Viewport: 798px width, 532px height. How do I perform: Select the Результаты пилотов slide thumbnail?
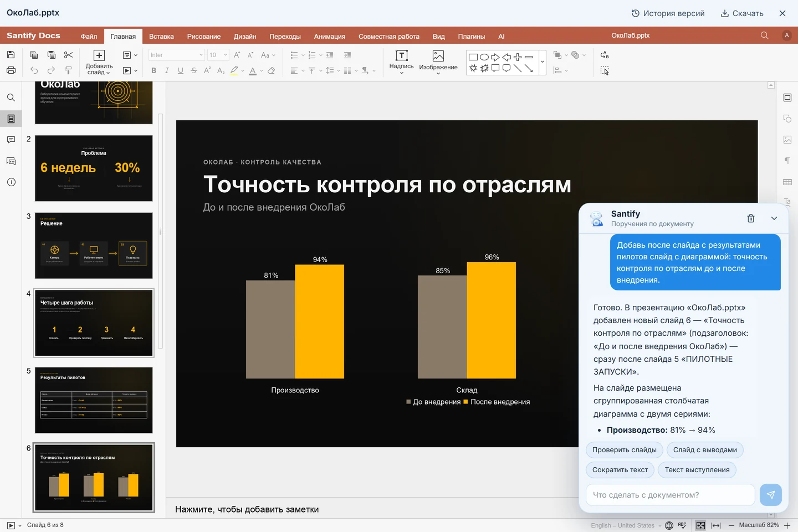[94, 400]
